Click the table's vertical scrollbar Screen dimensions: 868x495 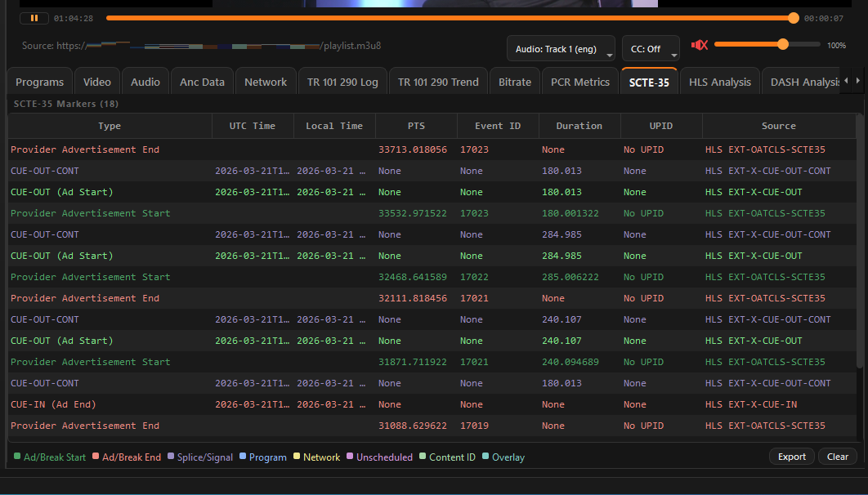[x=858, y=245]
